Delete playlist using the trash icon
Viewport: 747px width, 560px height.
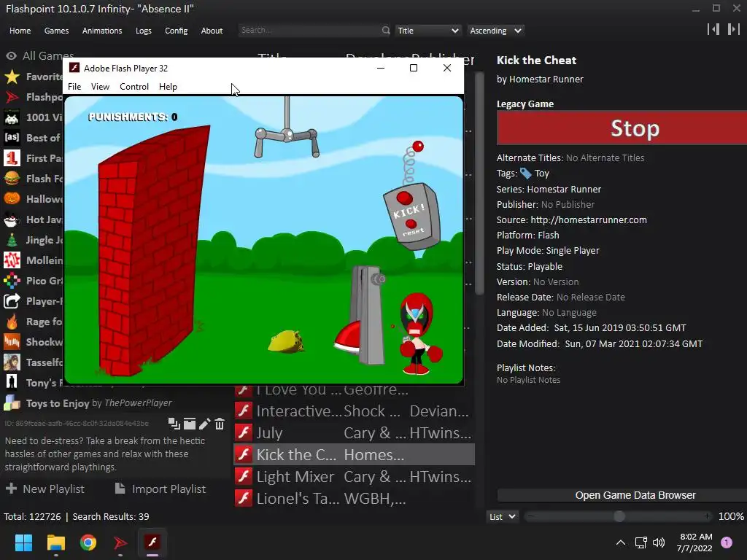pyautogui.click(x=220, y=424)
